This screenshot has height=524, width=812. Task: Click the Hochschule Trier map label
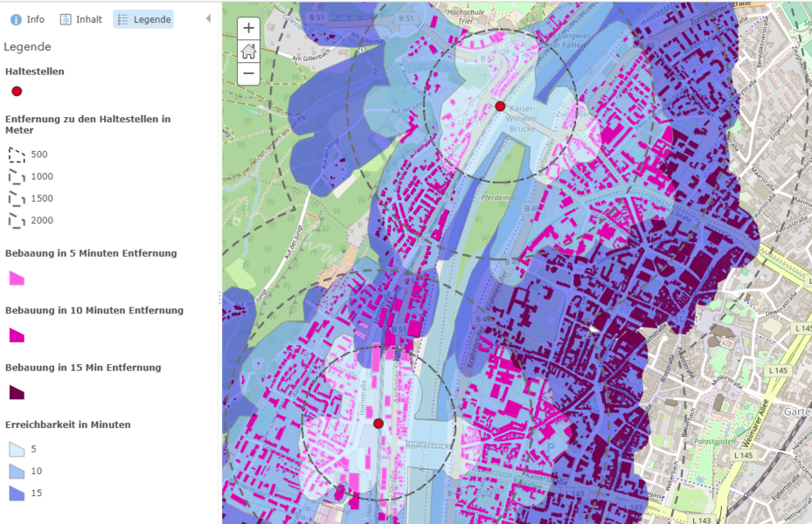(x=466, y=17)
